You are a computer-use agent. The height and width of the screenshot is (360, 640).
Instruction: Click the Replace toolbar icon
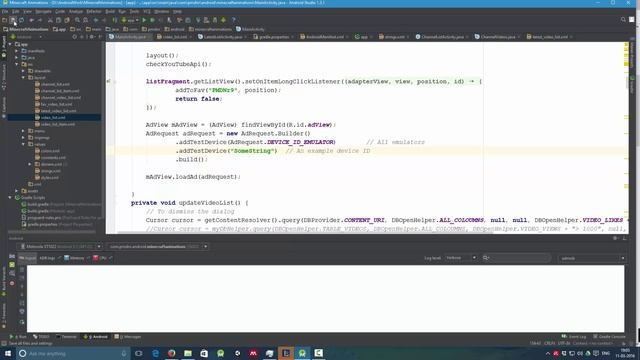pyautogui.click(x=85, y=20)
